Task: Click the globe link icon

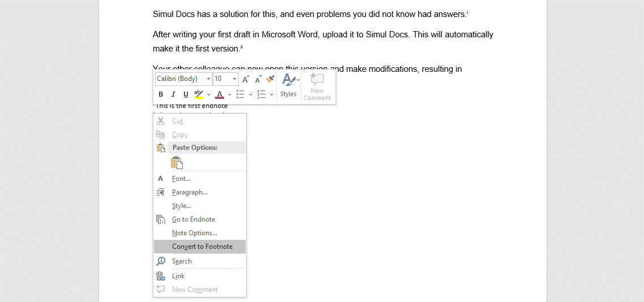Action: pyautogui.click(x=161, y=276)
